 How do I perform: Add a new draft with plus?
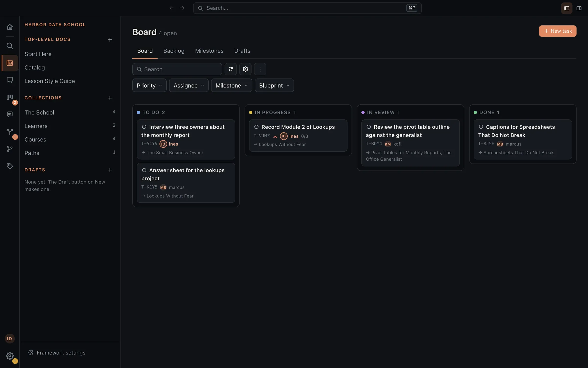(x=110, y=170)
